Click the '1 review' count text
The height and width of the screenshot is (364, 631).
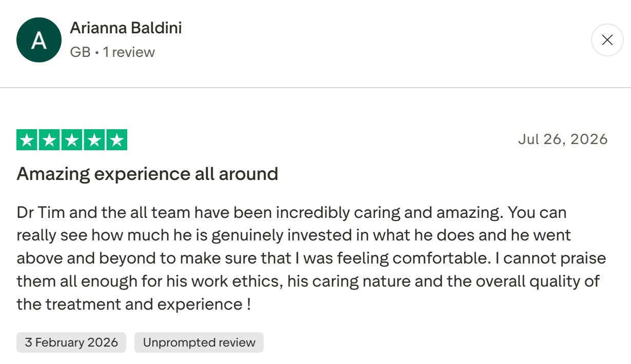pos(129,52)
